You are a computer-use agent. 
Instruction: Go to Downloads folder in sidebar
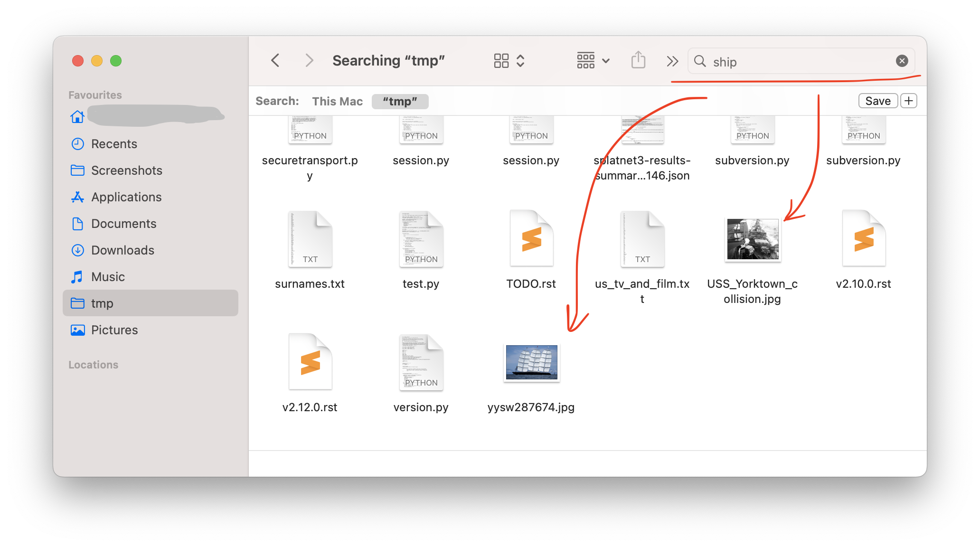pos(122,250)
